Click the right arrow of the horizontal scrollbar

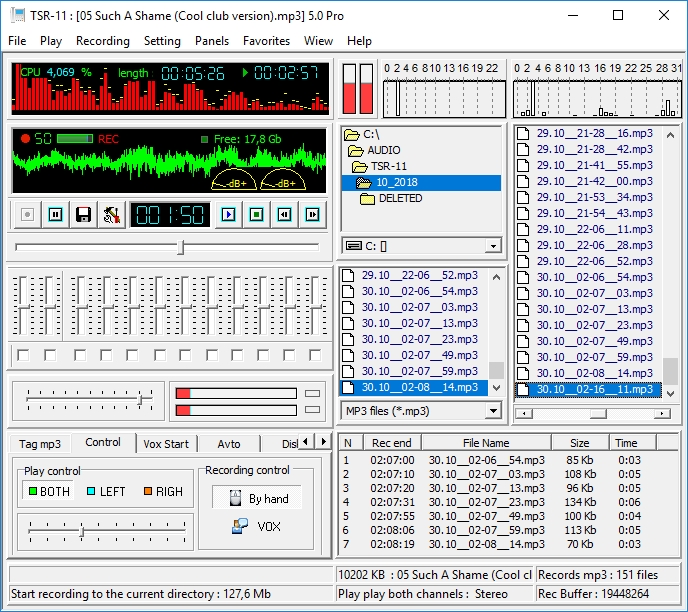click(x=662, y=413)
